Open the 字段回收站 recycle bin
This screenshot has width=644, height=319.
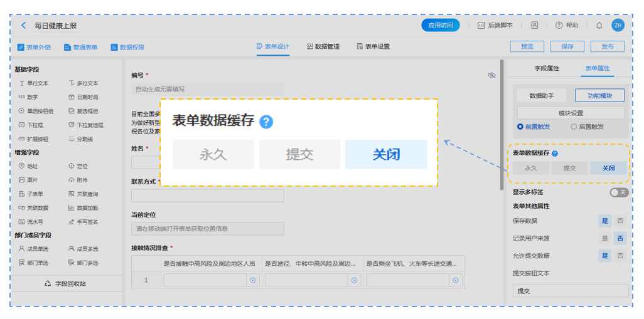click(65, 284)
